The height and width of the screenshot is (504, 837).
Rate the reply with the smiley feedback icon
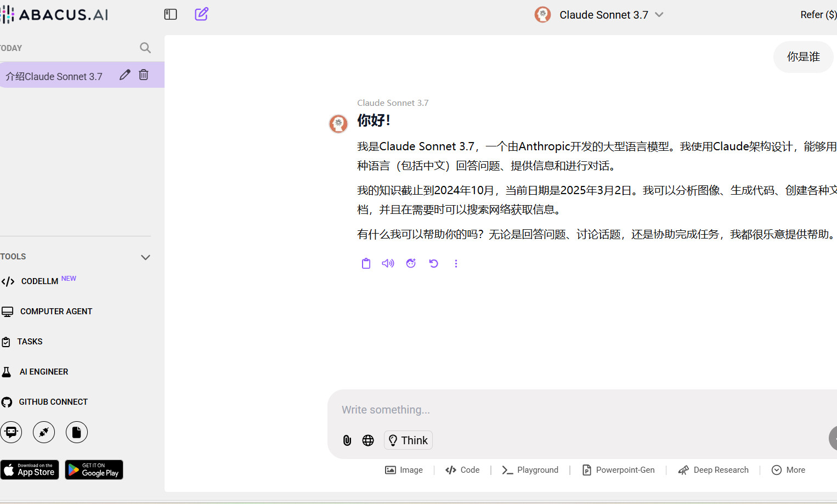410,263
